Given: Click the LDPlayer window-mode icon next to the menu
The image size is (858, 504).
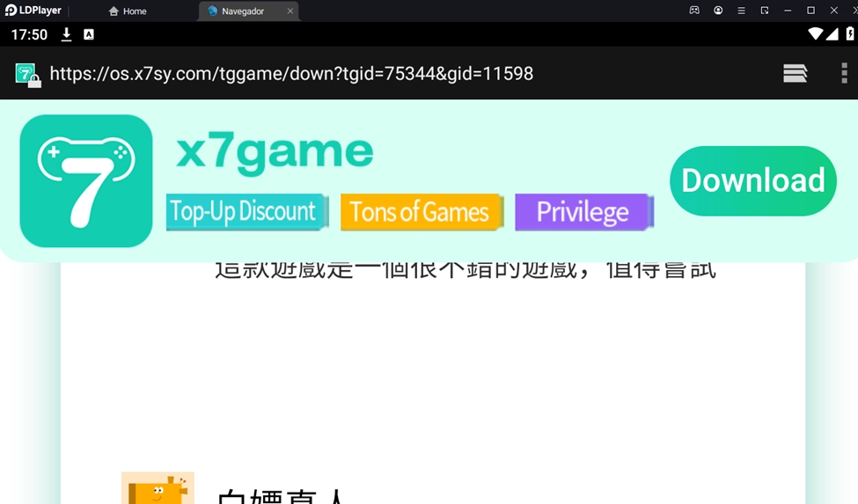Looking at the screenshot, I should [765, 11].
